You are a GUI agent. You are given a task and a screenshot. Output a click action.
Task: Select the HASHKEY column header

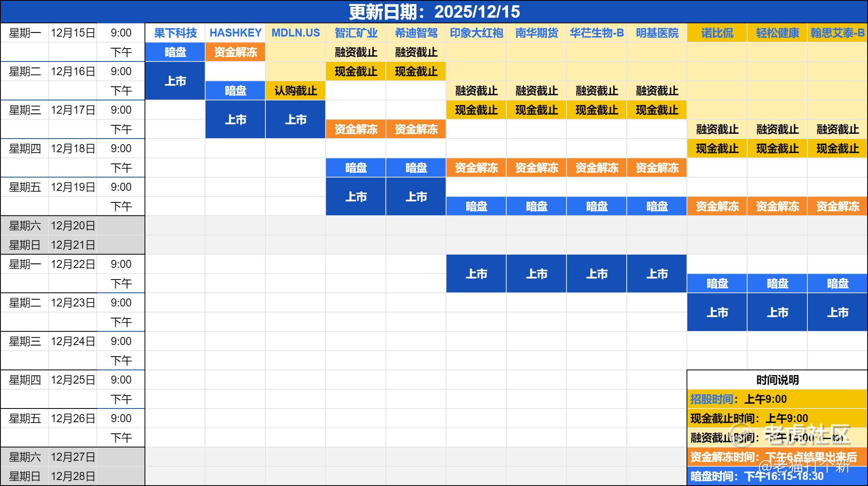coord(235,33)
